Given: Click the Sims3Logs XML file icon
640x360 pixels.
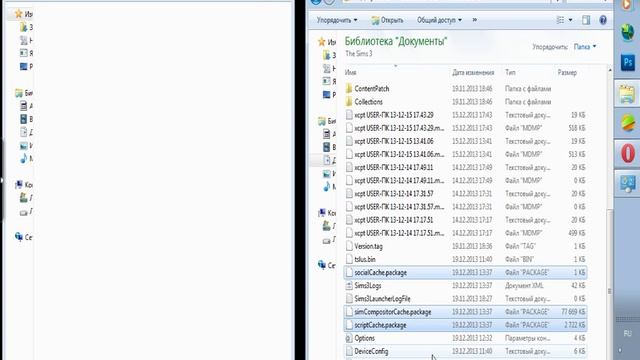Looking at the screenshot, I should point(349,285).
